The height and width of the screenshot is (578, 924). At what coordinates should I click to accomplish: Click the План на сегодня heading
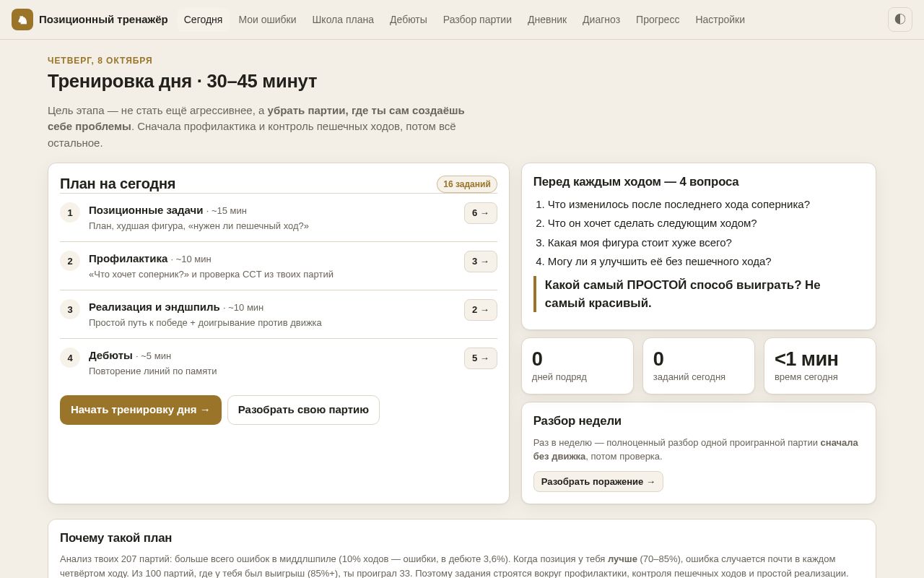(x=118, y=184)
